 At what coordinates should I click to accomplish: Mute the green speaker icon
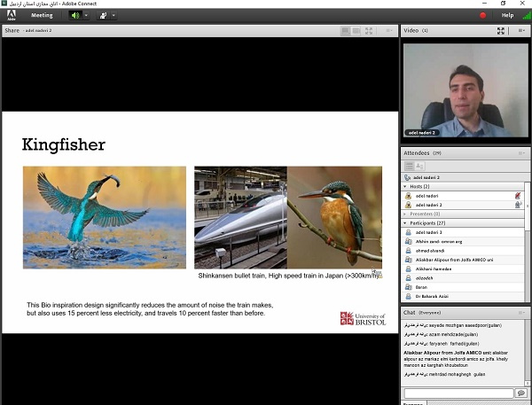coord(75,15)
